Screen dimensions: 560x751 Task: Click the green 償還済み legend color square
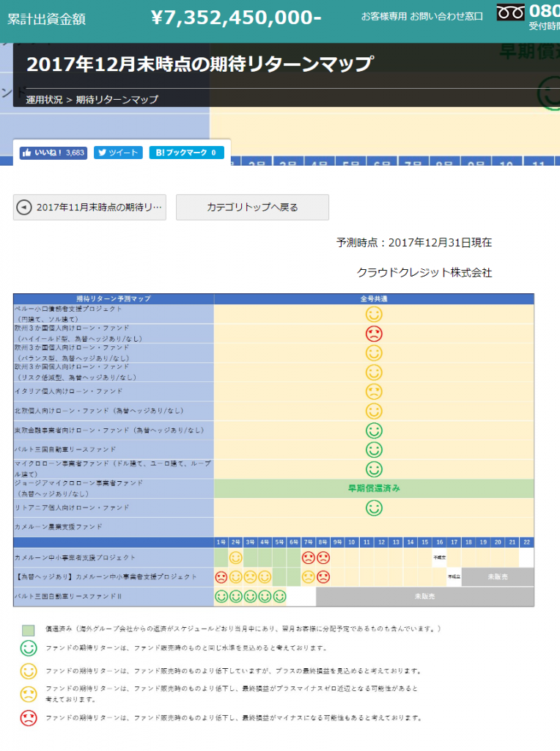tap(29, 629)
